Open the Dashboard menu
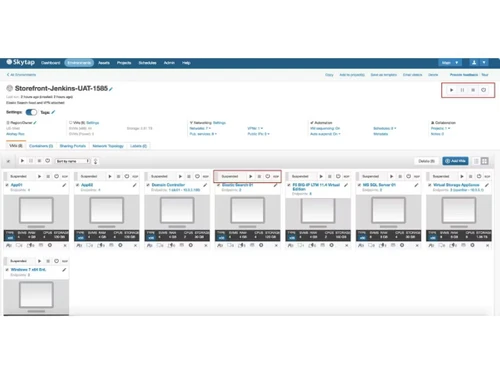 click(51, 63)
